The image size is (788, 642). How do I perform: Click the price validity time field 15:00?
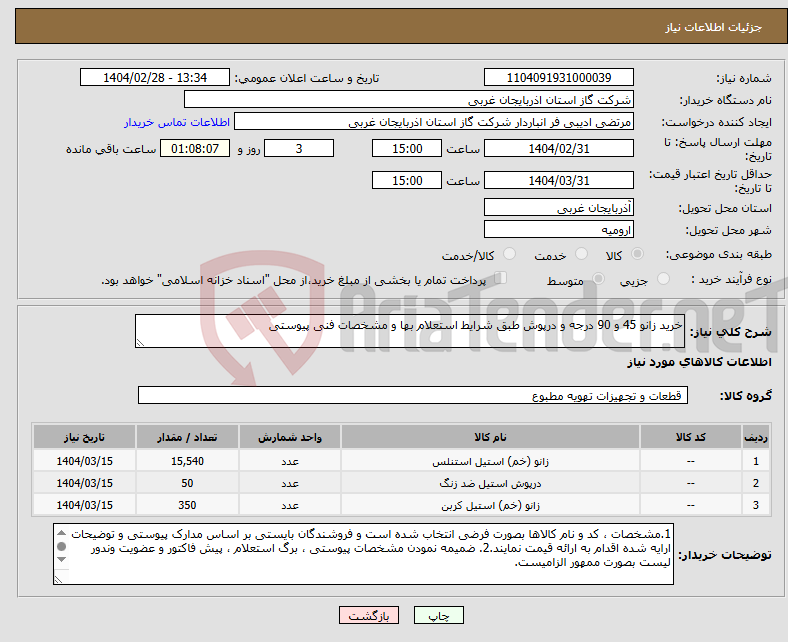pos(407,180)
